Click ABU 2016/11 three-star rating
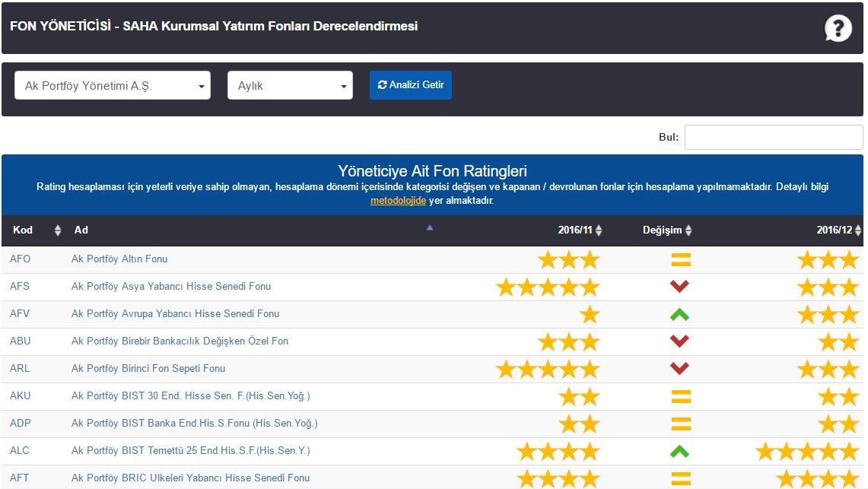Viewport: 868px width, 489px height. [568, 342]
